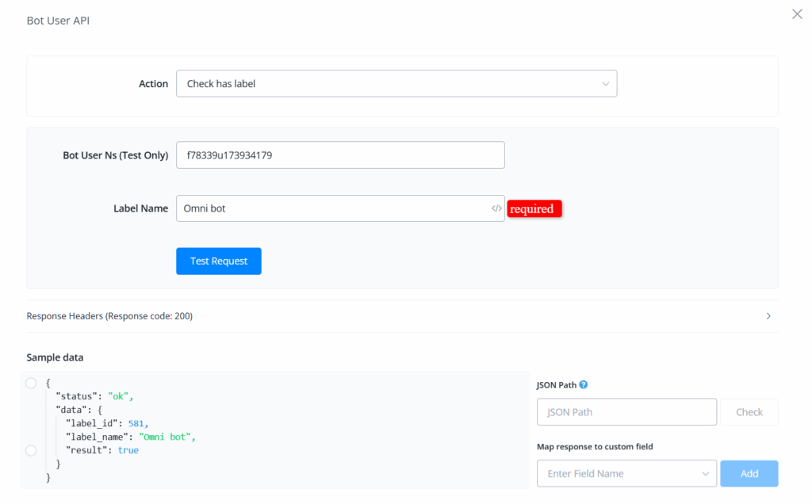Click the code variable icon in Label Name
812x504 pixels.
point(496,208)
